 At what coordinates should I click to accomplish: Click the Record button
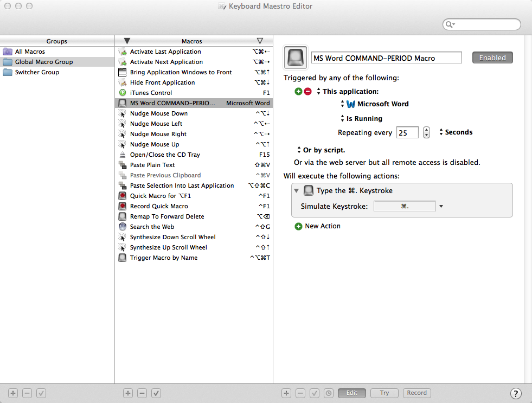click(417, 393)
